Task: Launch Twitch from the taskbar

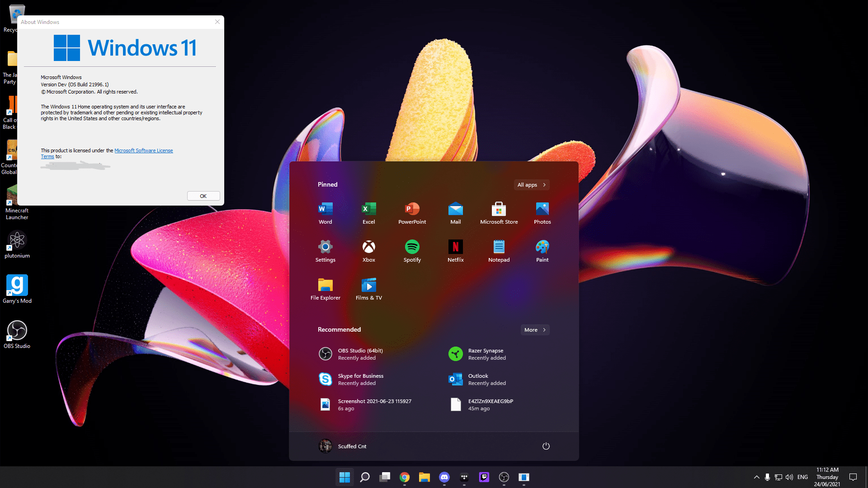Action: [x=484, y=477]
